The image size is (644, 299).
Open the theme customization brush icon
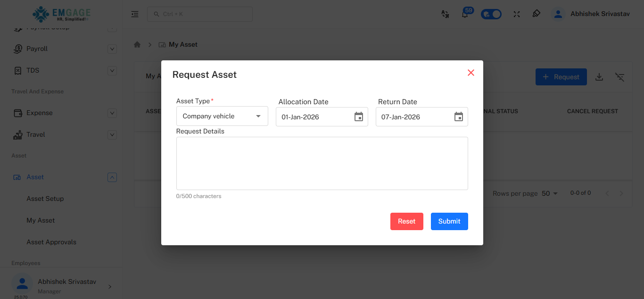(536, 14)
